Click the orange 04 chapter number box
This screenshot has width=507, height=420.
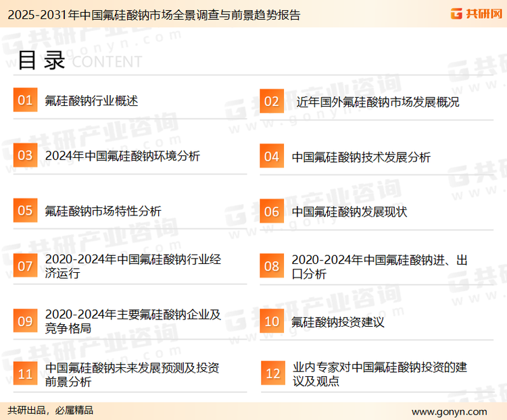272,156
